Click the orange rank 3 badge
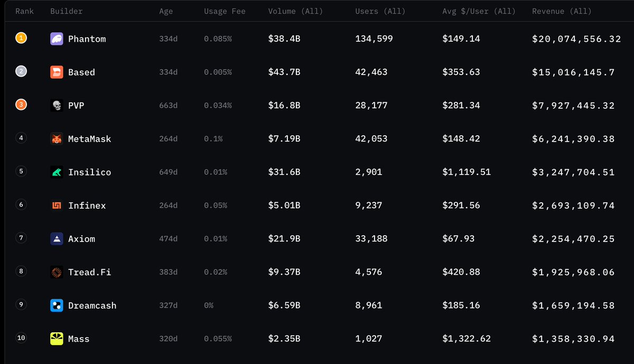This screenshot has width=634, height=364. pyautogui.click(x=21, y=105)
